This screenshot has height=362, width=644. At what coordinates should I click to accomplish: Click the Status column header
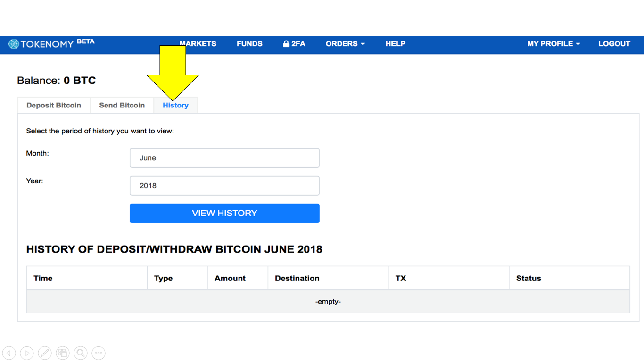coord(570,278)
